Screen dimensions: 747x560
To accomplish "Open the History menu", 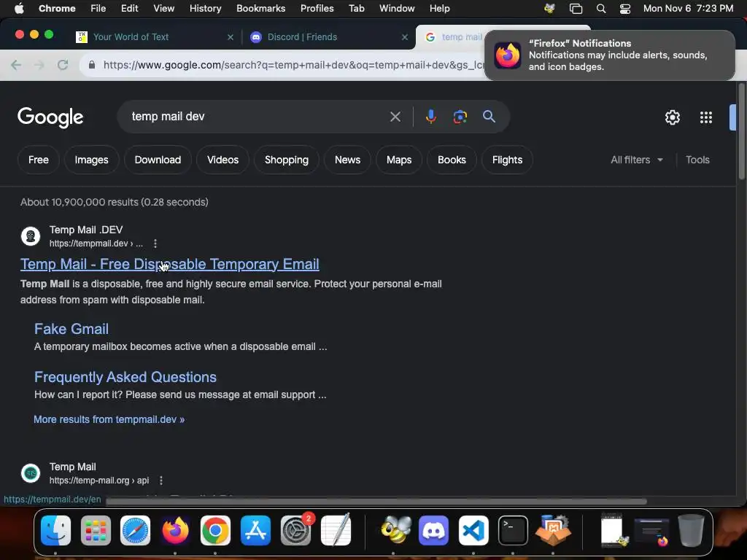I will pyautogui.click(x=205, y=9).
